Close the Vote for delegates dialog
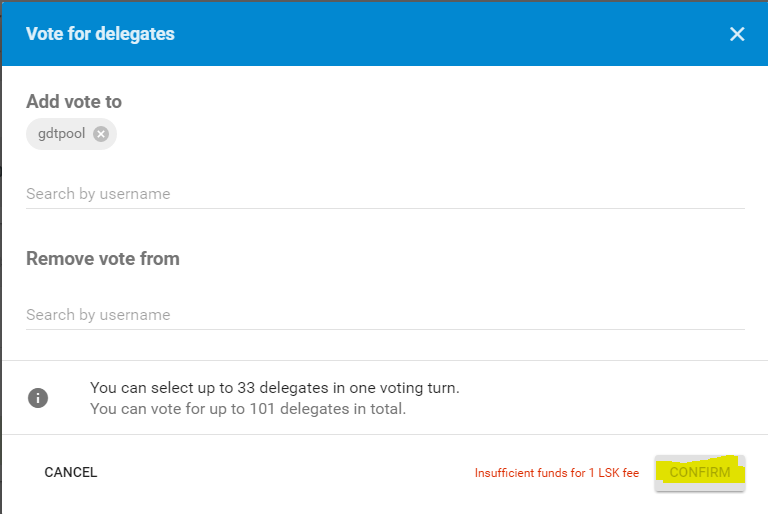 click(x=737, y=34)
